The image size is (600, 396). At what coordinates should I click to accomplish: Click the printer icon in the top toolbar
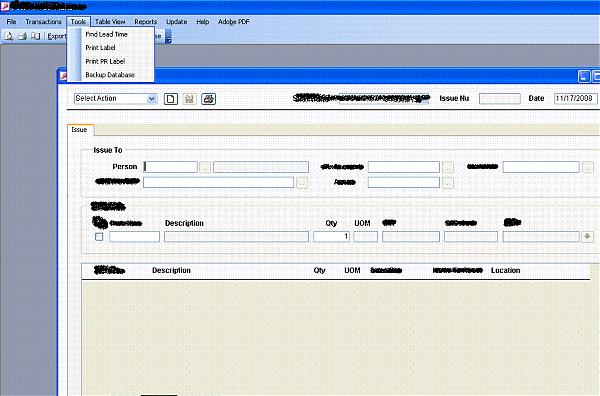[23, 36]
